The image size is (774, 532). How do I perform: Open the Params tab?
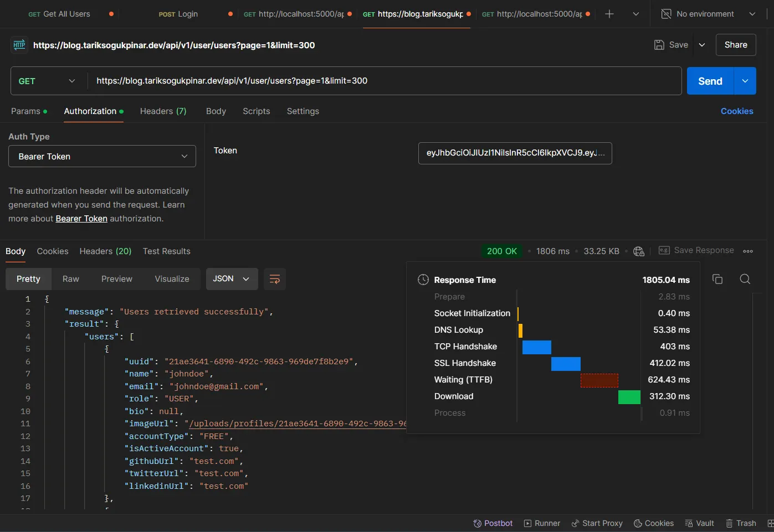point(29,111)
